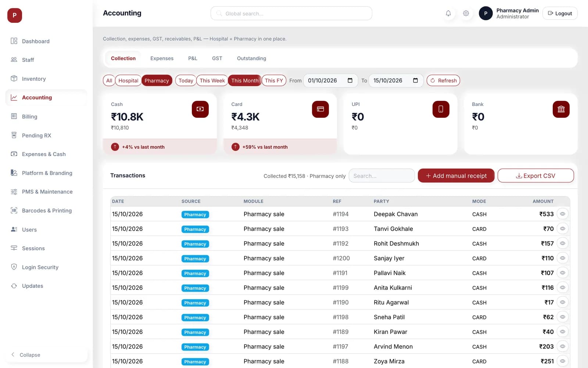This screenshot has width=588, height=368.
Task: Export transactions as CSV
Action: click(535, 176)
